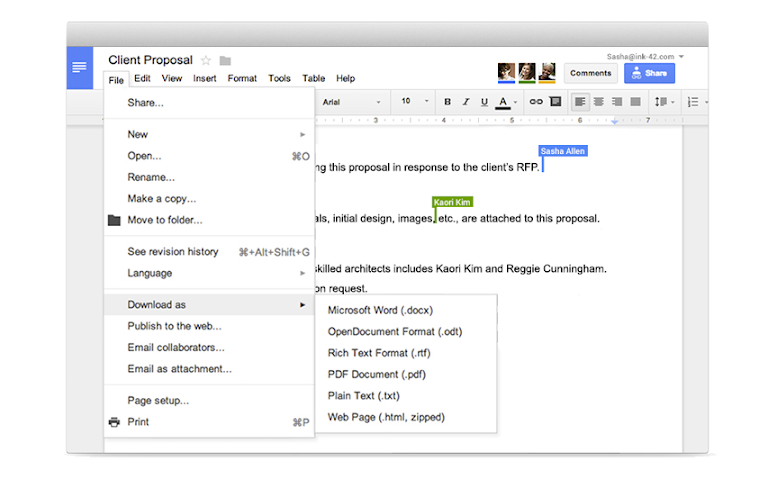Select Make a copy...
The height and width of the screenshot is (479, 768).
tap(209, 198)
